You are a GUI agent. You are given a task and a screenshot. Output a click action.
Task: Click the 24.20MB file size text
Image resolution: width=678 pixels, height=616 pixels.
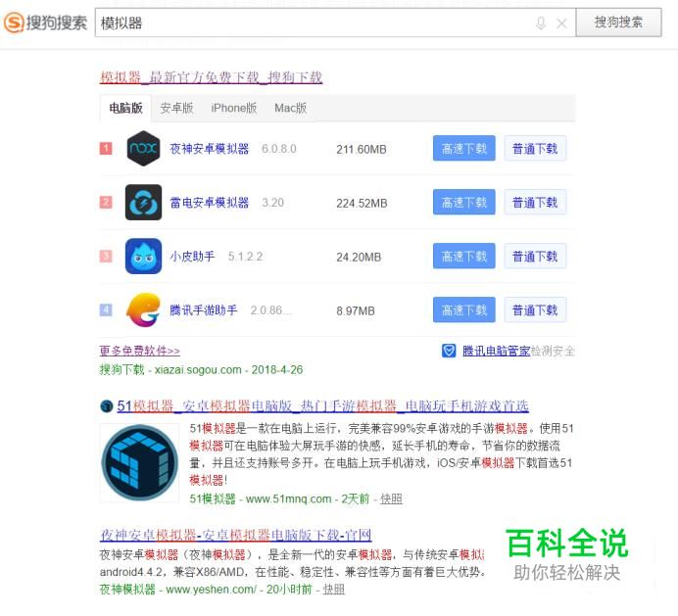(x=359, y=258)
